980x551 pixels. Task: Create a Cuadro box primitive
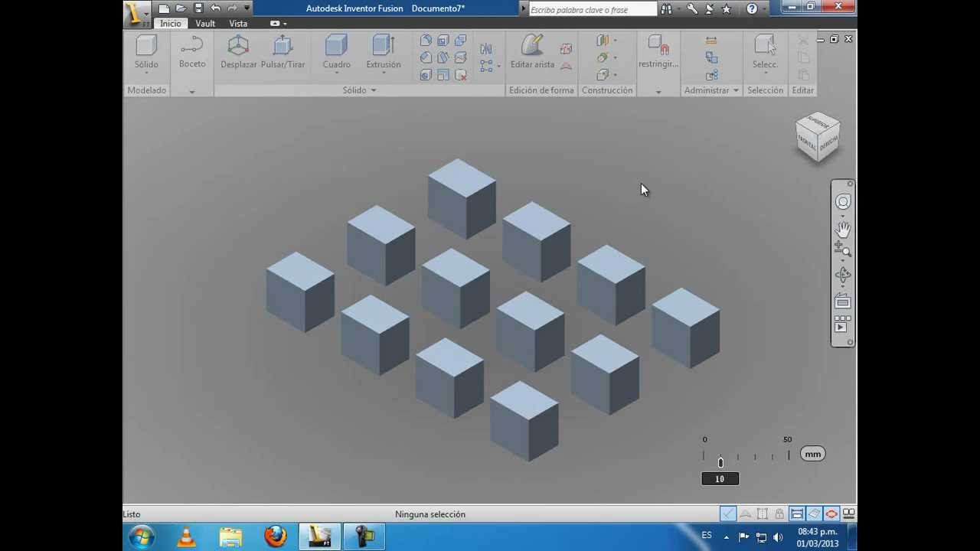pos(336,52)
